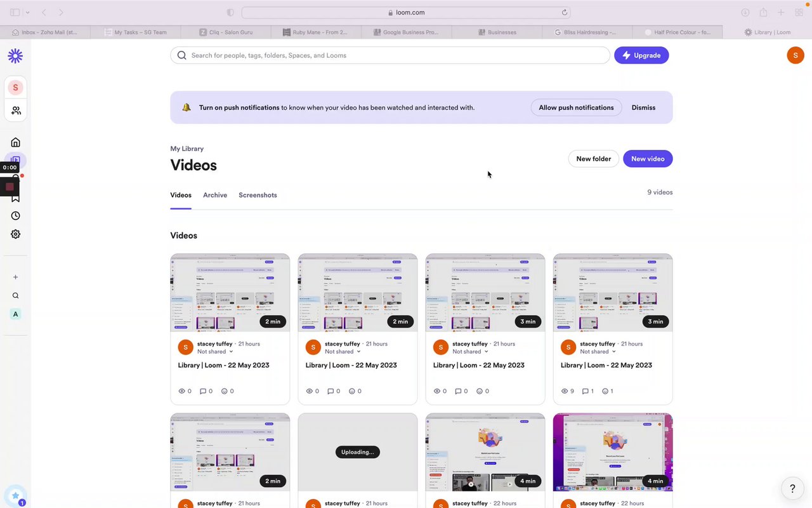Screen dimensions: 812x508
Task: Click the Loom logo in the sidebar
Action: (15, 56)
